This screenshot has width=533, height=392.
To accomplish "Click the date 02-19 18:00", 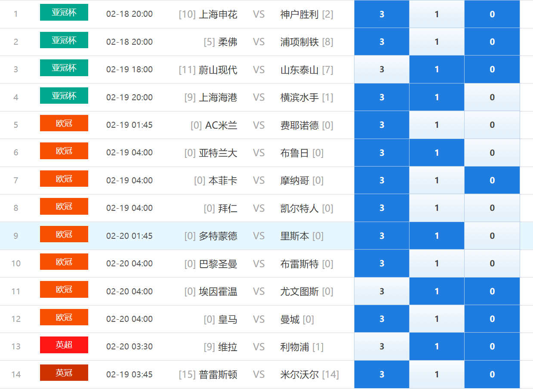I will (129, 70).
